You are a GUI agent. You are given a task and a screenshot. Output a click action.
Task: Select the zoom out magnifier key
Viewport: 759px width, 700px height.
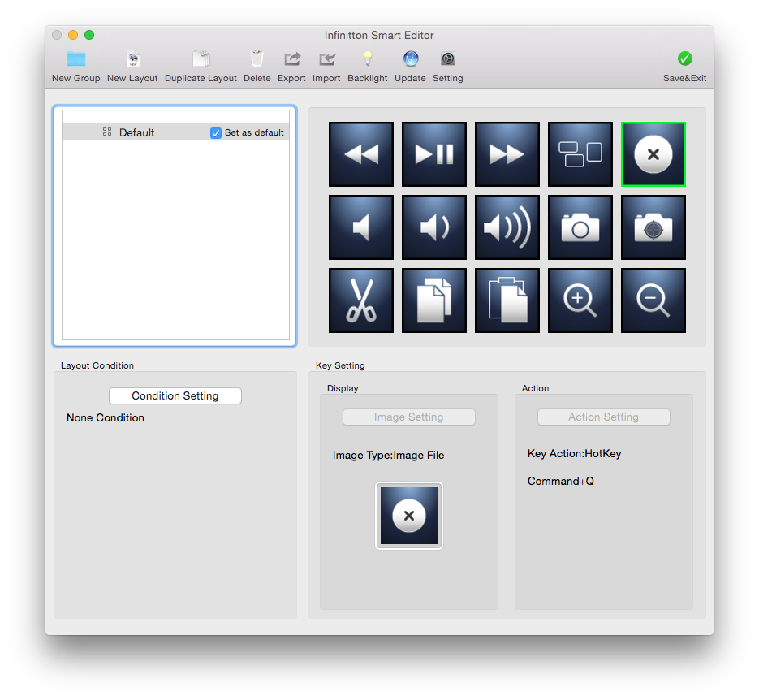[x=653, y=300]
